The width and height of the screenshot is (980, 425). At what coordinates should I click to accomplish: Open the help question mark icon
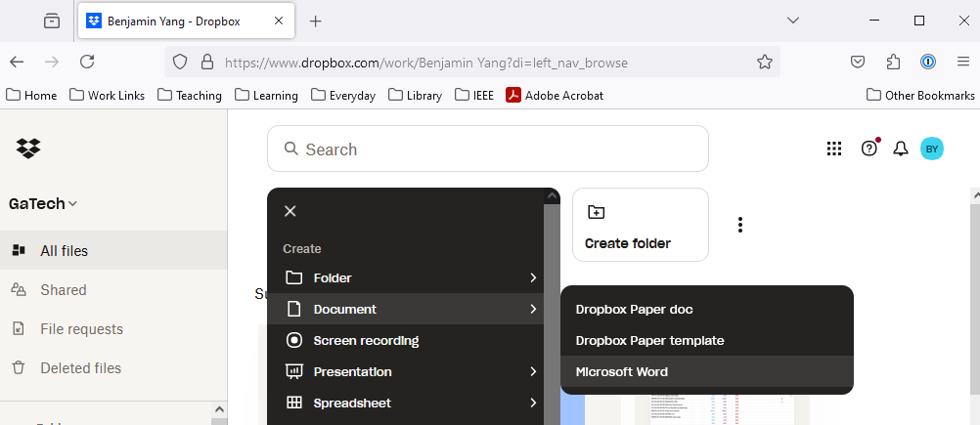tap(869, 149)
